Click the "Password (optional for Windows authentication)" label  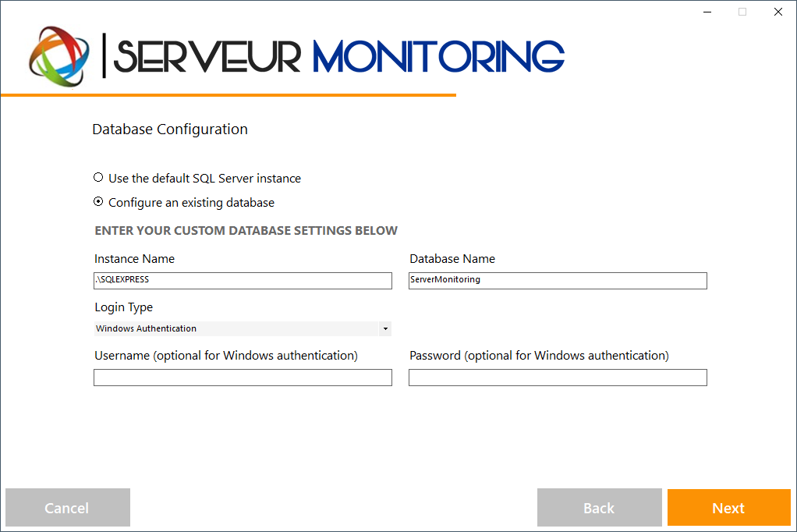click(540, 356)
